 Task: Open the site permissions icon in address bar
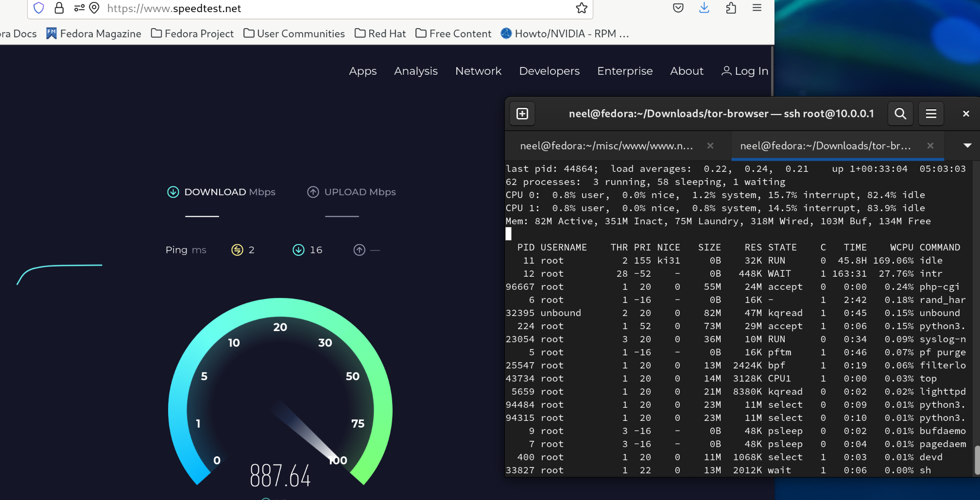pos(79,8)
